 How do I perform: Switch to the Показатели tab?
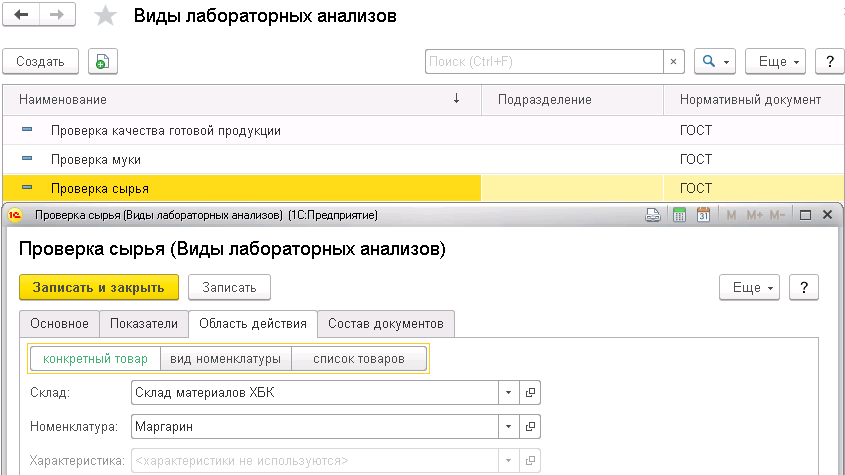tap(144, 323)
